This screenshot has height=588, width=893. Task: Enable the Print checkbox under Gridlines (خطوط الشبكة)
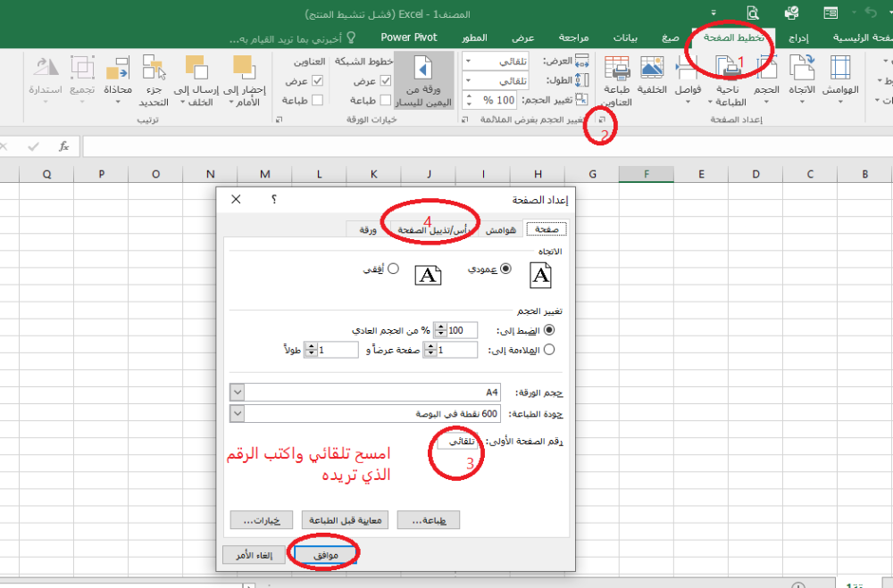coord(386,100)
